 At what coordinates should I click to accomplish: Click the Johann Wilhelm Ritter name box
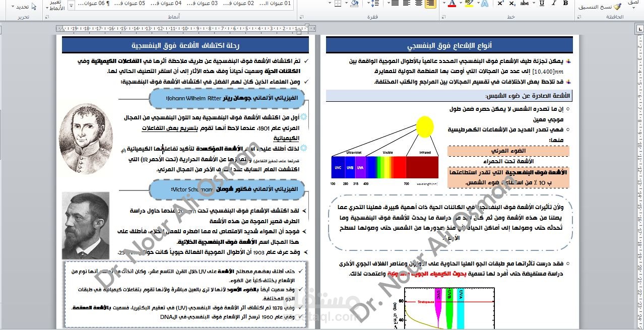(x=228, y=98)
